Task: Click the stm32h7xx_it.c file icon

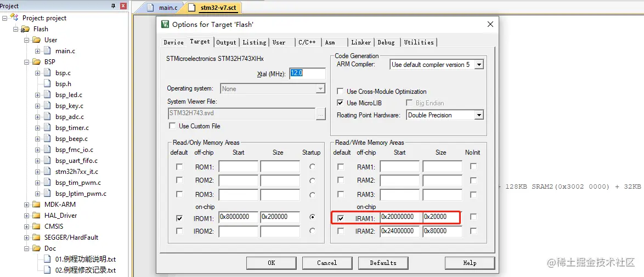Action: 48,171
